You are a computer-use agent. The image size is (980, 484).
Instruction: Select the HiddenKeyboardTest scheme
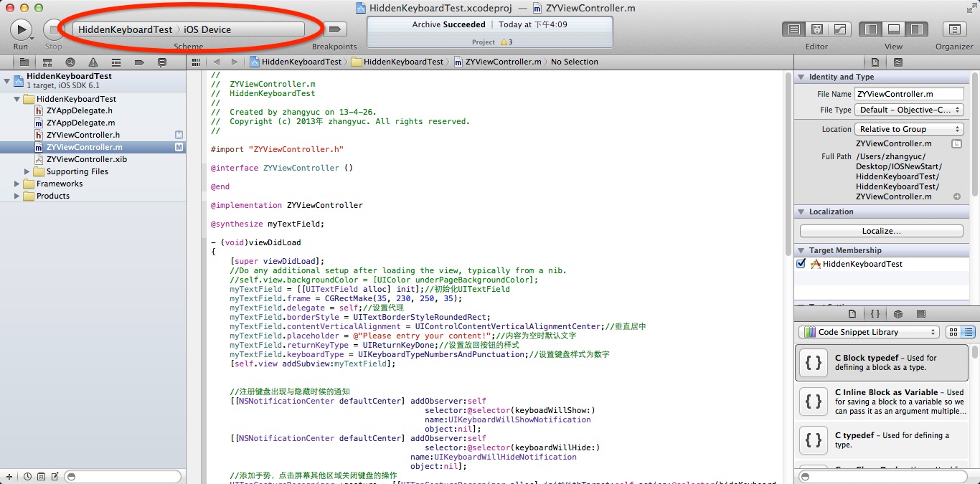125,29
